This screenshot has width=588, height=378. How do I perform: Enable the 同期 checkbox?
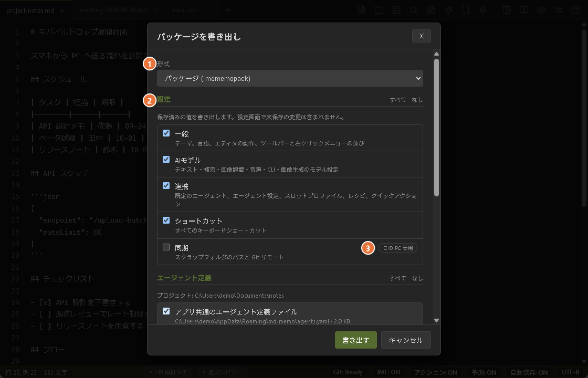point(166,247)
